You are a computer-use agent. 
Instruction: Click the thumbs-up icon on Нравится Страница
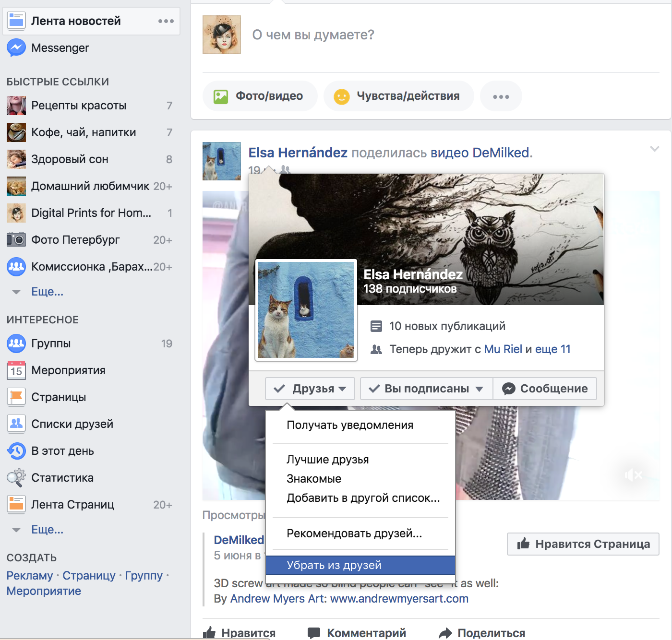click(523, 544)
